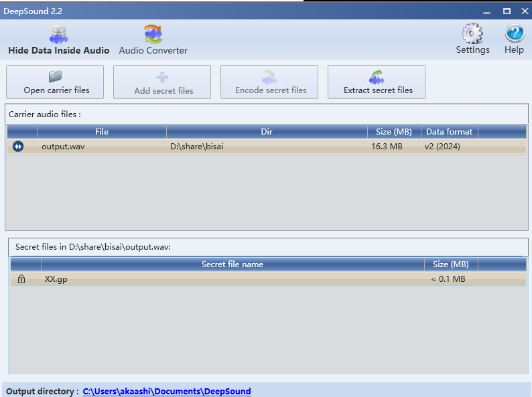Select the XX.gp secret file
The width and height of the screenshot is (532, 397).
click(56, 279)
